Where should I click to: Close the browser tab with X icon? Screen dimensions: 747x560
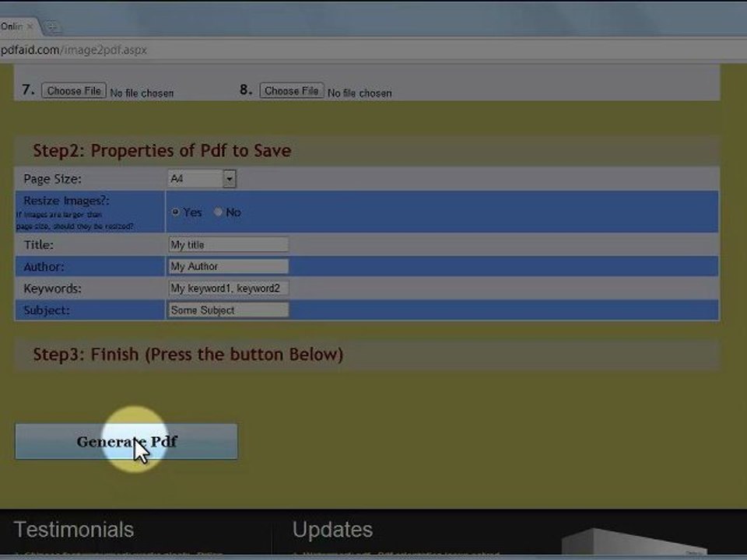pyautogui.click(x=30, y=26)
